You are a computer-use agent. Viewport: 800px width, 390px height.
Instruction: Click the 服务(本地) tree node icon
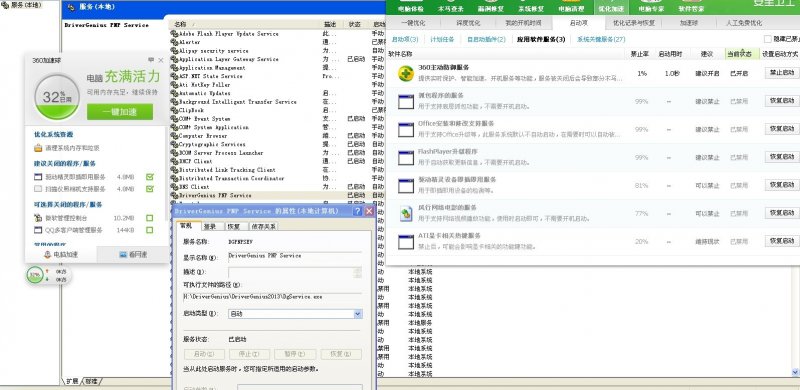5,5
